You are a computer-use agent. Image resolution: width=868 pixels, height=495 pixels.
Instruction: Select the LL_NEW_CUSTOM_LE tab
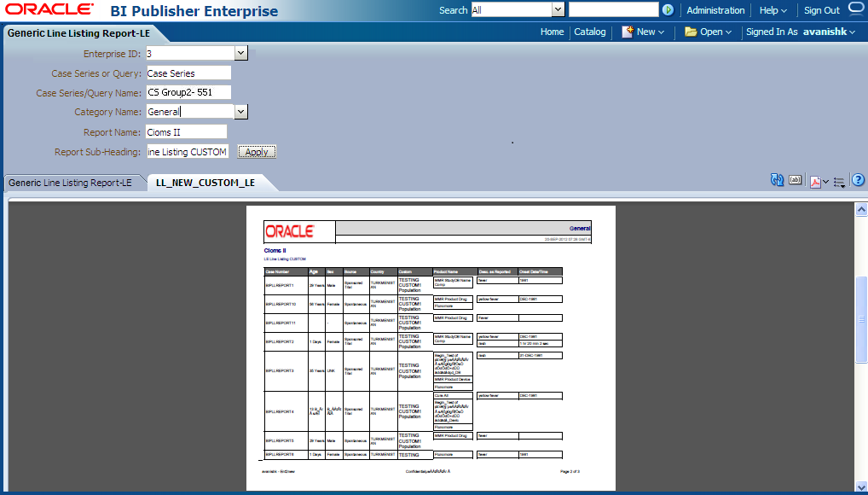click(x=205, y=183)
